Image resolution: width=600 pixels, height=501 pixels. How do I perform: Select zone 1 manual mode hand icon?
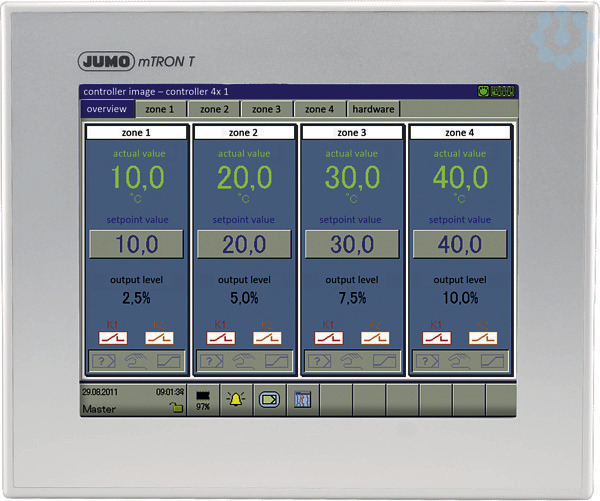coord(136,361)
